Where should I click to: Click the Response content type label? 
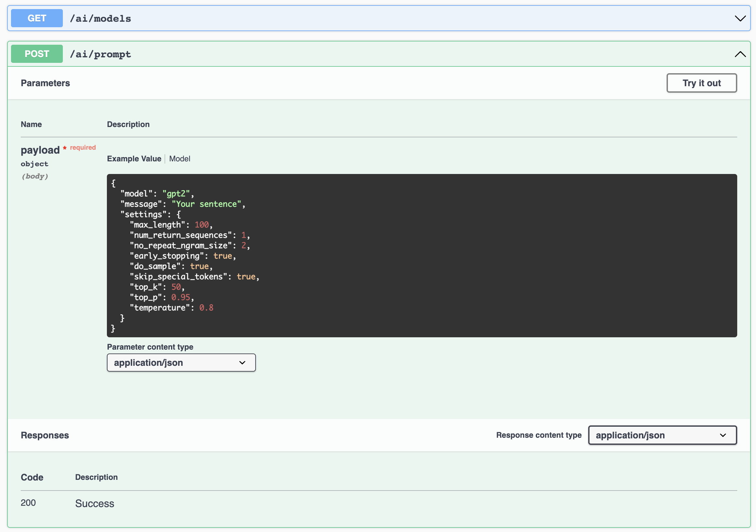pyautogui.click(x=539, y=435)
